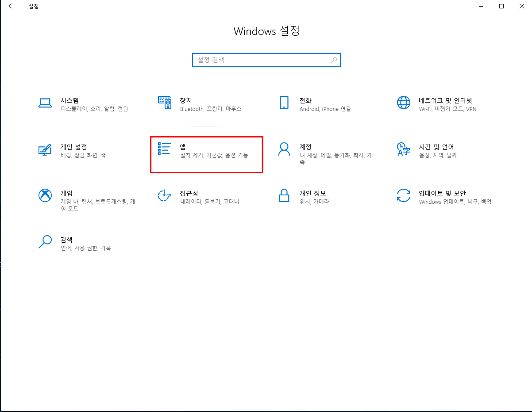Screen dimensions: 532x412
Task: Click the back arrow in the title bar
Action: click(11, 6)
